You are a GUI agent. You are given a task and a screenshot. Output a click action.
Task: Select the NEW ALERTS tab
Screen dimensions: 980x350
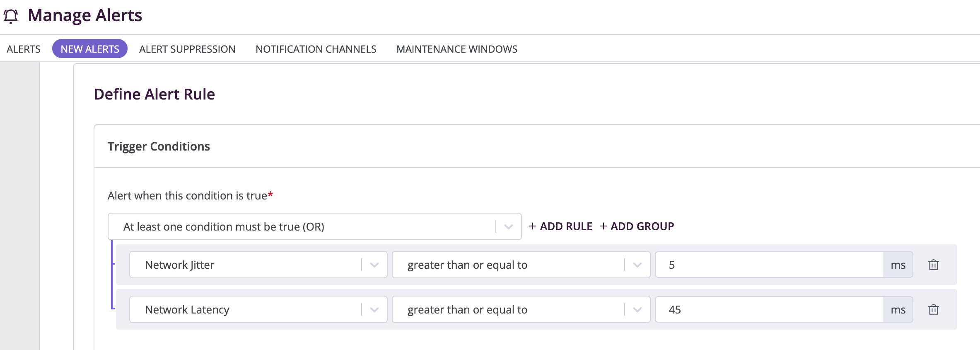[90, 49]
